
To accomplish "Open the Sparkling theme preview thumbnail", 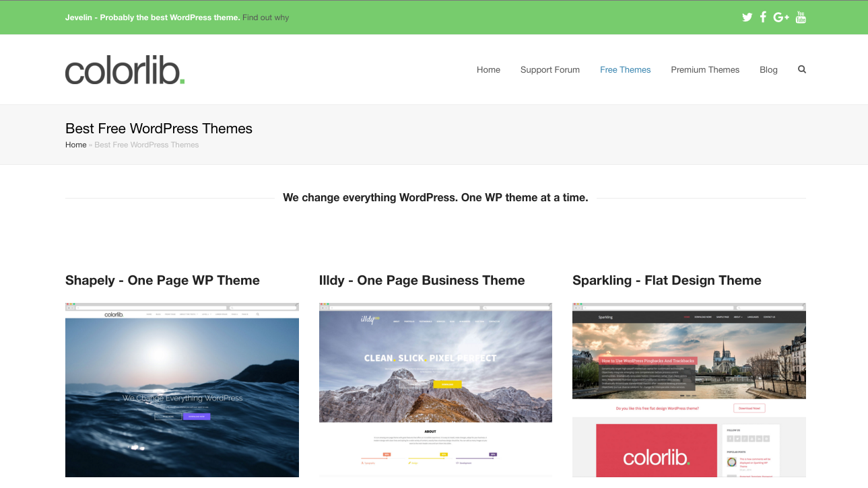I will tap(689, 390).
